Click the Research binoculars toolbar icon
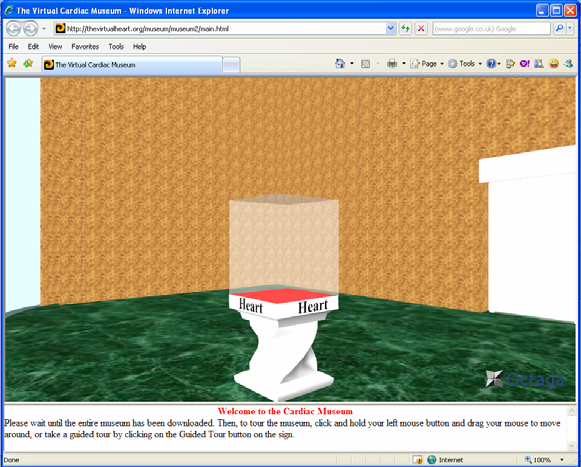Image resolution: width=581 pixels, height=467 pixels. pyautogui.click(x=539, y=64)
